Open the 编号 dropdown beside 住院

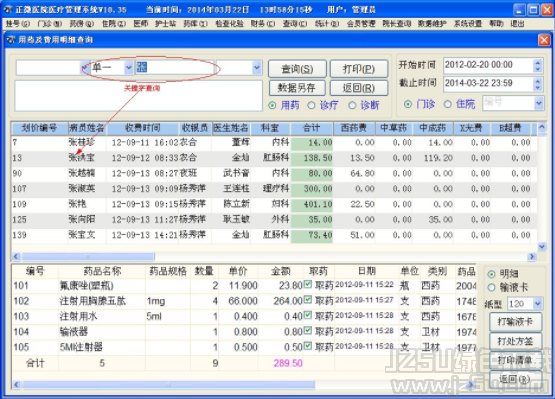(x=538, y=103)
